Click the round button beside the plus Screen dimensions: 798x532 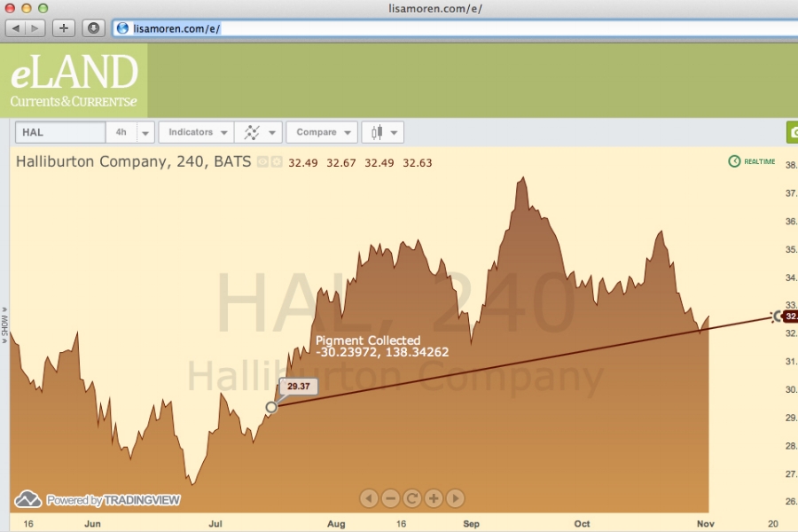pyautogui.click(x=94, y=28)
